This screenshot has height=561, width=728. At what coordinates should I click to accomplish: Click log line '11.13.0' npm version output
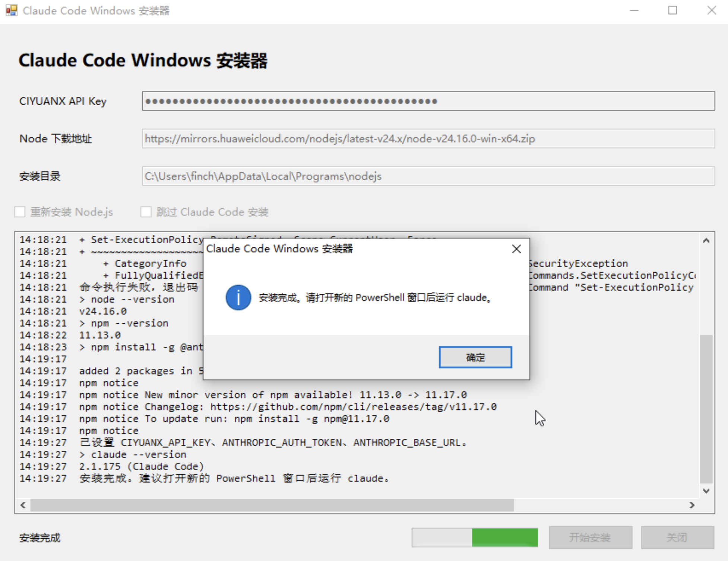point(100,335)
